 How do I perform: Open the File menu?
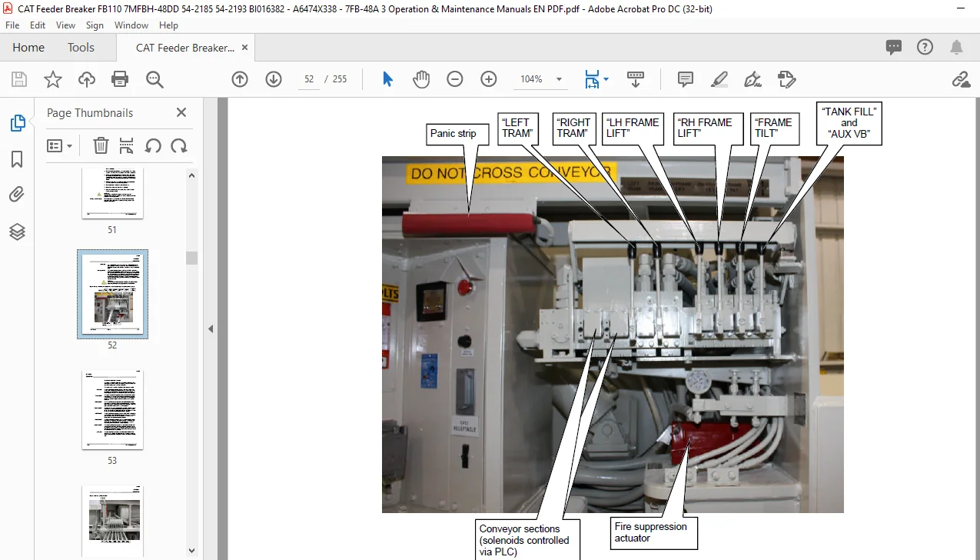12,25
